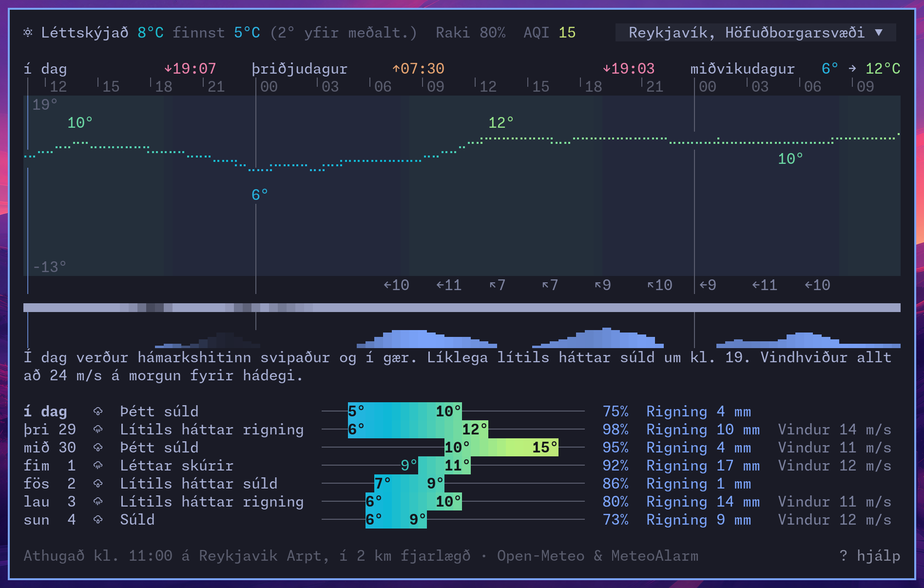
Task: Click the cloud cover strip below the chart
Action: point(462,308)
